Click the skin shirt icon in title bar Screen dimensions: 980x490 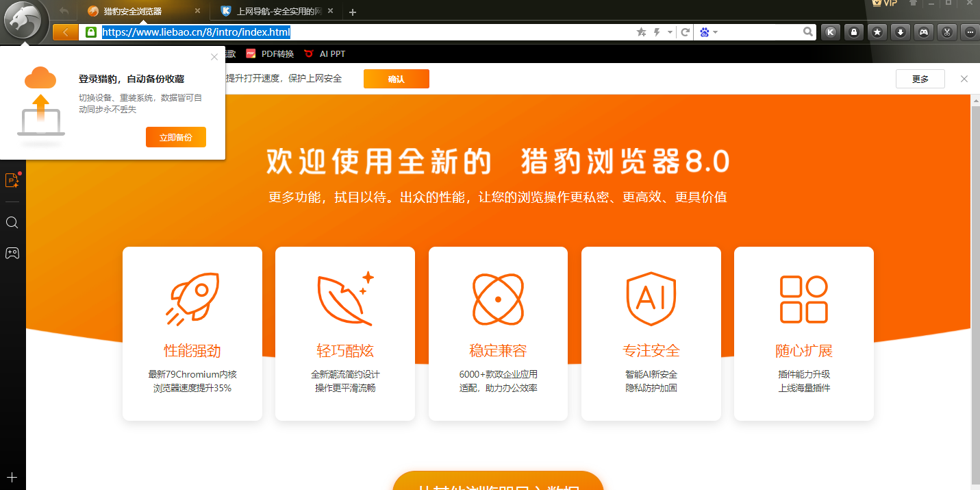pos(913,3)
